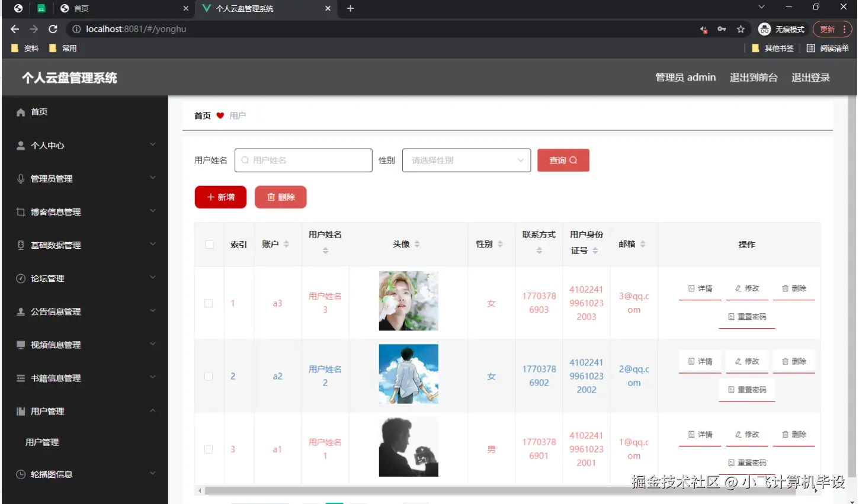
Task: Click 重置密码 for account a3
Action: [x=747, y=317]
